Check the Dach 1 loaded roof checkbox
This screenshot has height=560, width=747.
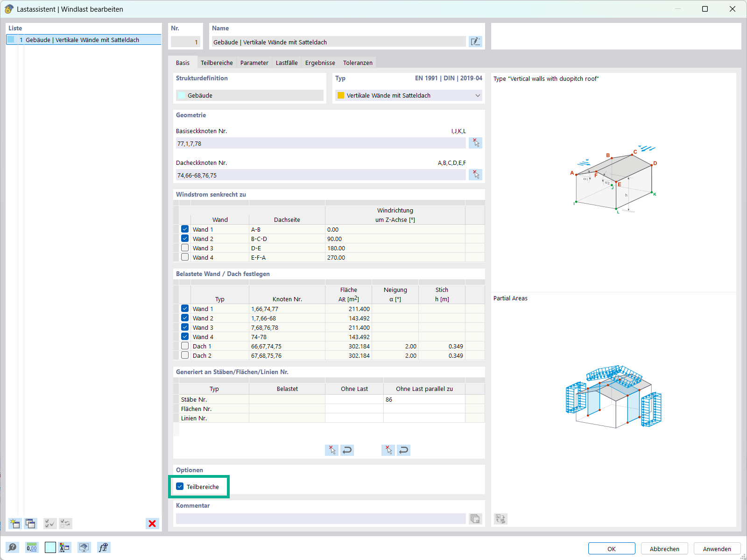point(185,346)
